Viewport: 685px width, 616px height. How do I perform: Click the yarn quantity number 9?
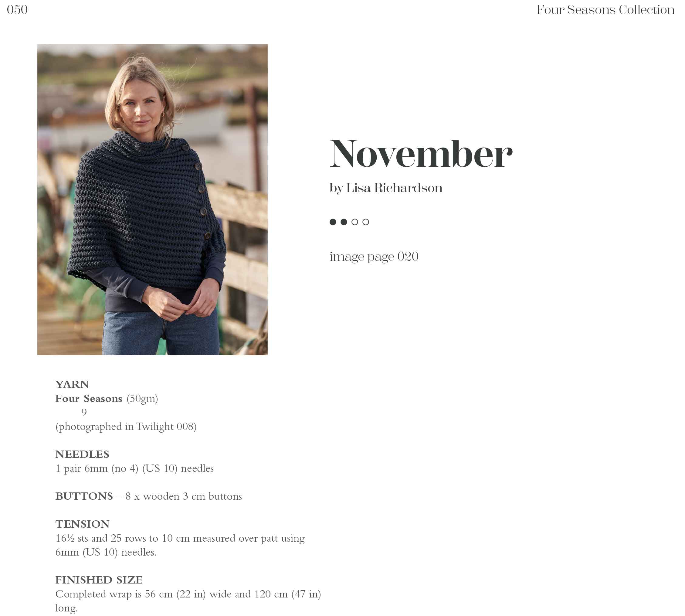point(84,412)
